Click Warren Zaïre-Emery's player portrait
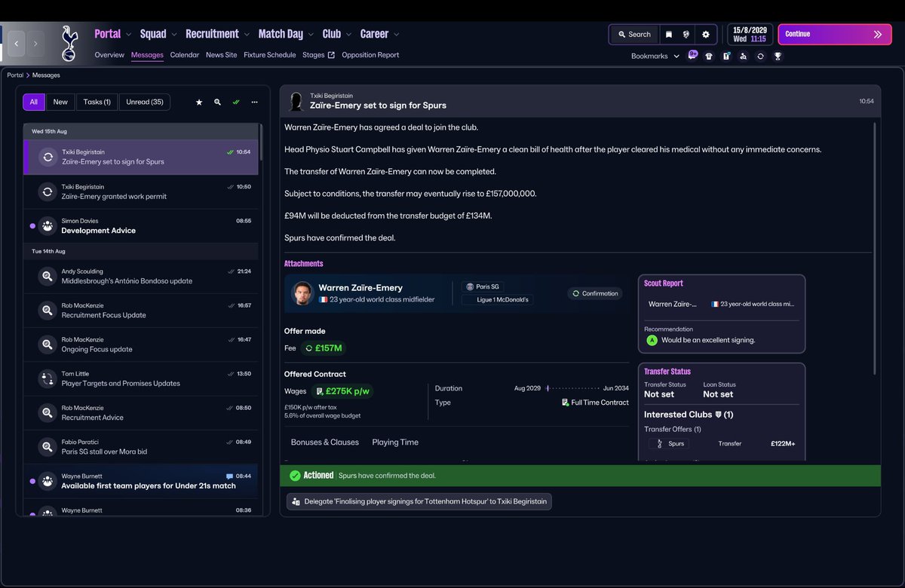The image size is (905, 588). tap(302, 293)
